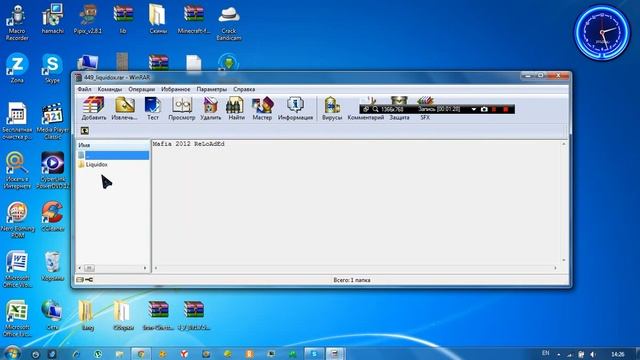640x360 pixels.
Task: Click the window-select icon in recording bar
Action: click(x=366, y=109)
